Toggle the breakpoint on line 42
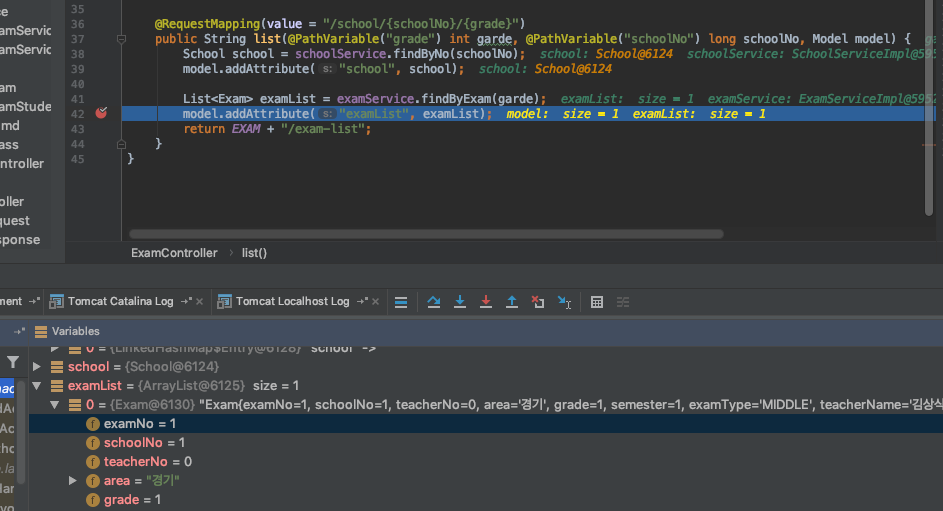The height and width of the screenshot is (511, 943). coord(101,113)
